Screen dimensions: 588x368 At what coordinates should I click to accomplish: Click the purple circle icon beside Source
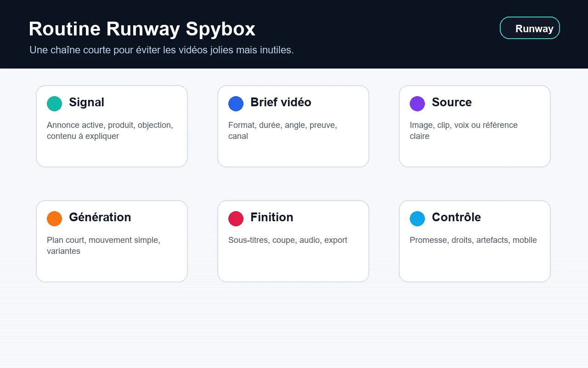click(x=417, y=103)
